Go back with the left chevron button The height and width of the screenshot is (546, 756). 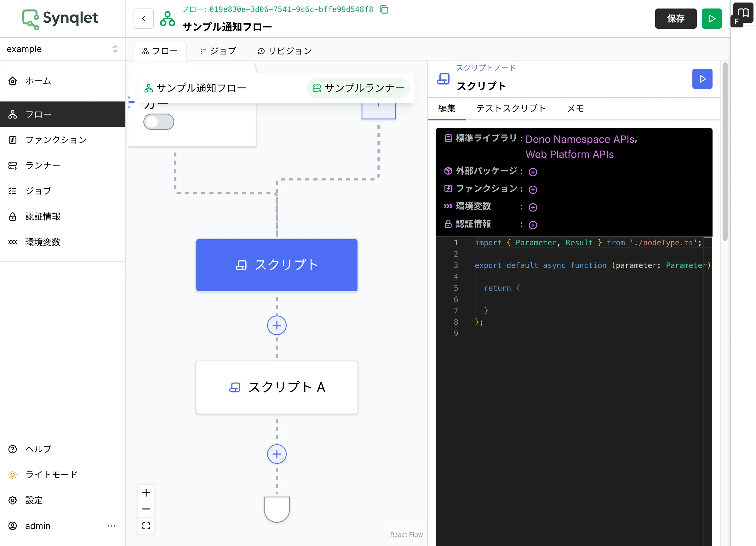click(x=144, y=19)
